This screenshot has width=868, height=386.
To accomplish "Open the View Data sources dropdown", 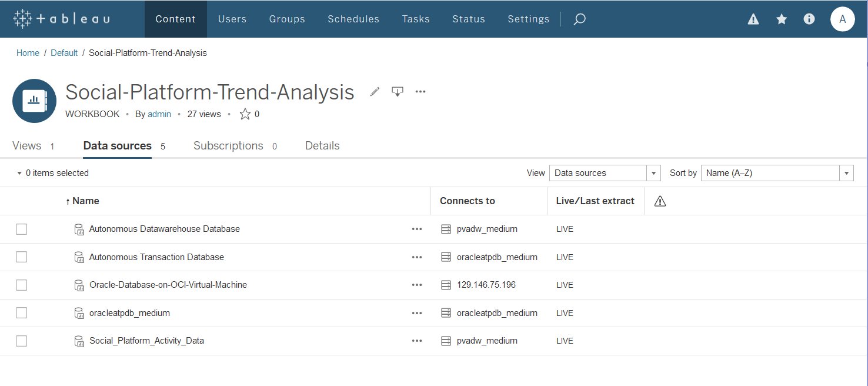I will pyautogui.click(x=605, y=173).
